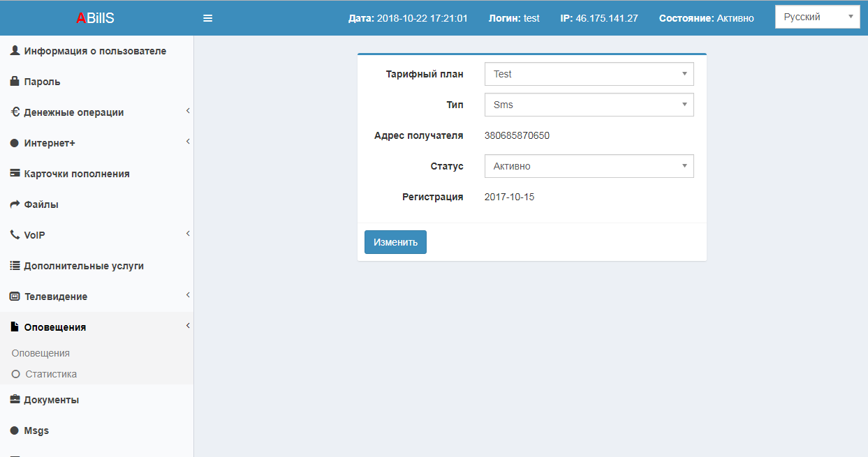
Task: Click the user icon beside Информация о пользователе
Action: coord(15,51)
